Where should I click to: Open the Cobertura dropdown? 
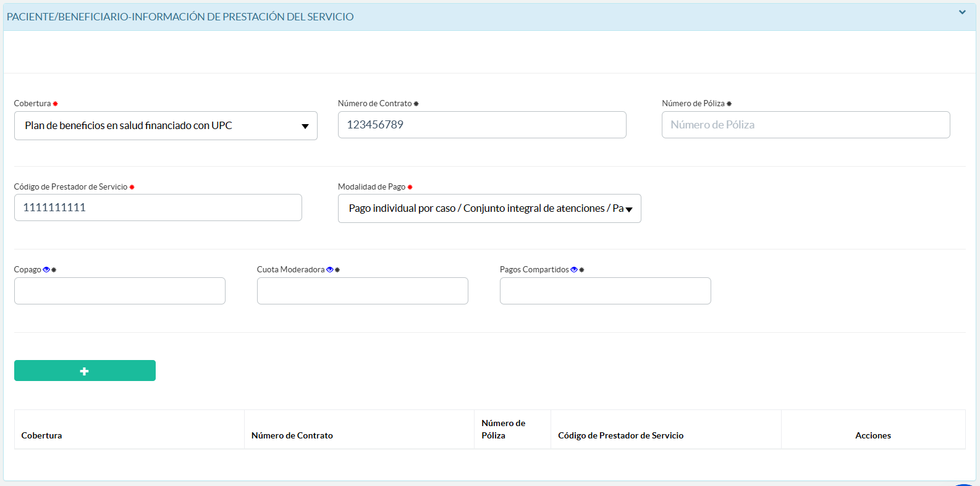[x=166, y=126]
